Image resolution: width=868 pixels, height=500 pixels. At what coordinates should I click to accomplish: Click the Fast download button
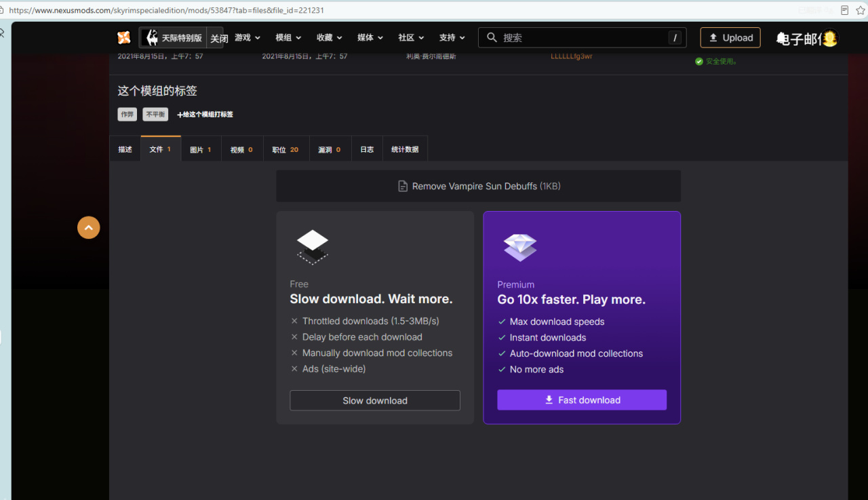pyautogui.click(x=582, y=400)
